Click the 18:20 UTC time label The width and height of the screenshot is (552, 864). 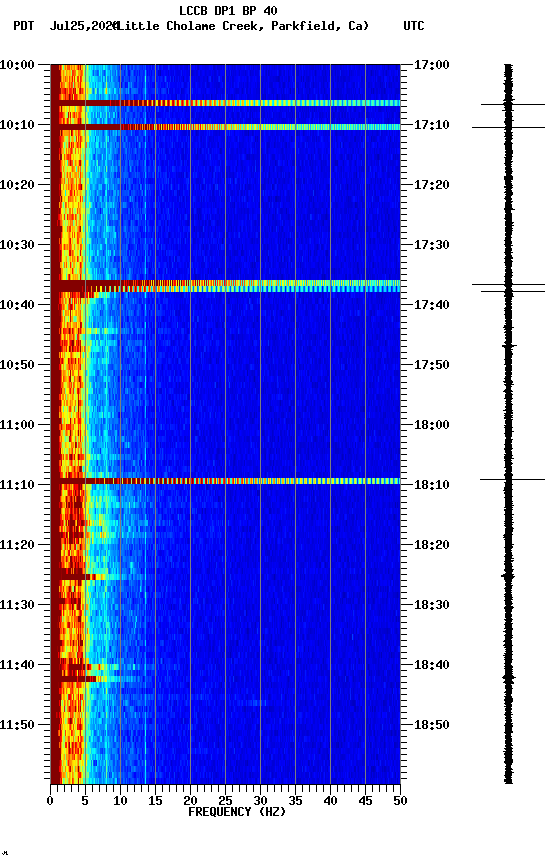point(432,545)
